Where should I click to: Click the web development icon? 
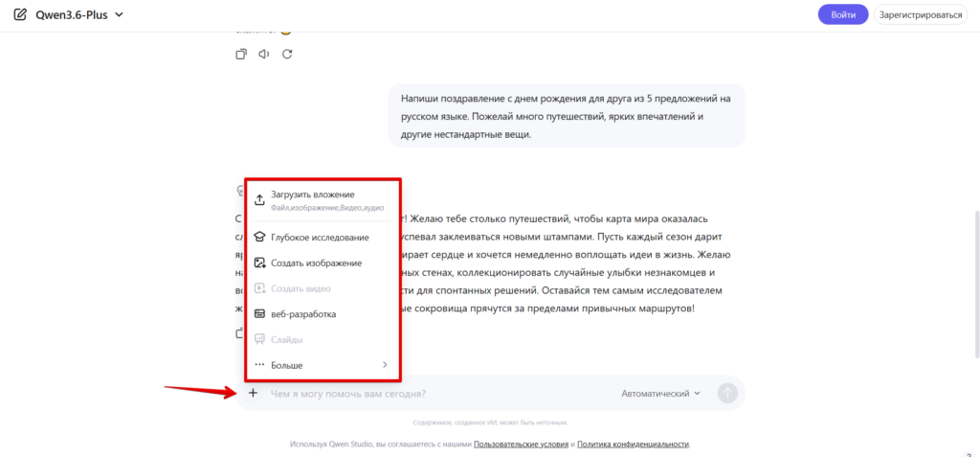[260, 314]
